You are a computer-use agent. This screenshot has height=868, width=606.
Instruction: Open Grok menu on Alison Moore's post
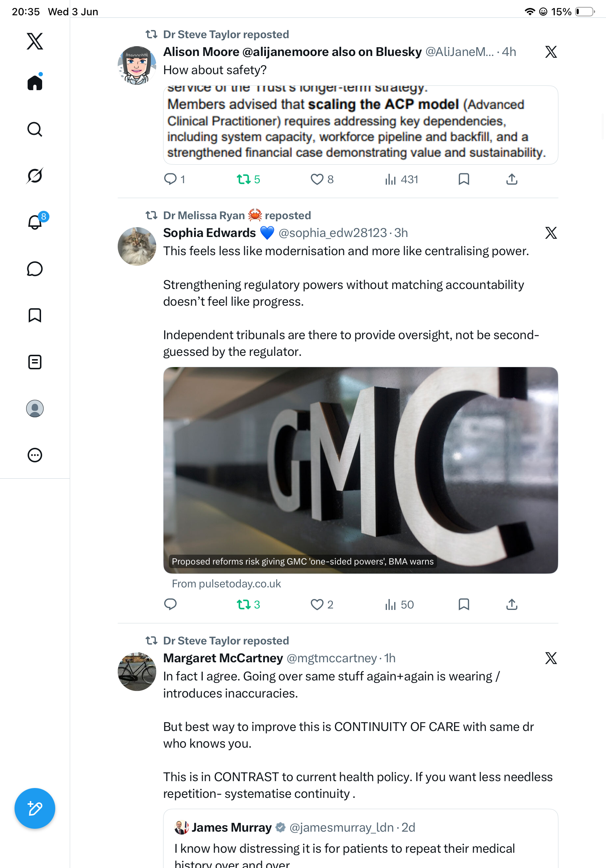coord(551,52)
